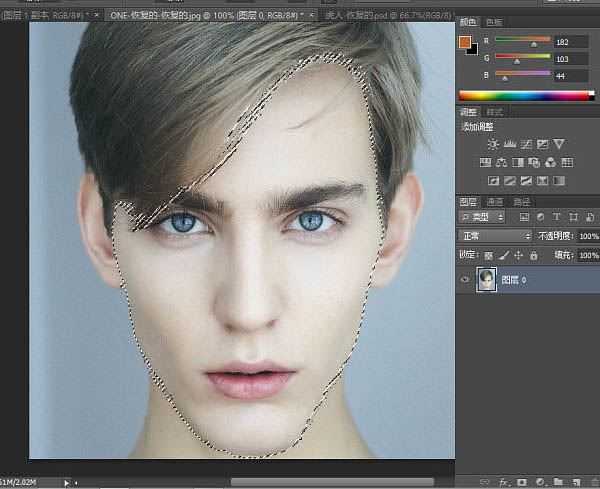The height and width of the screenshot is (489, 600).
Task: Click the Brightness/Contrast adjustment icon
Action: [492, 145]
